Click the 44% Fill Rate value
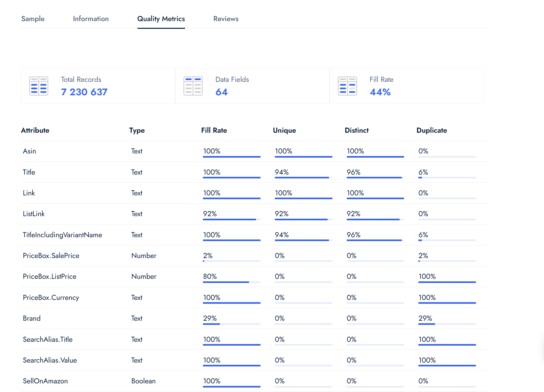 (x=380, y=92)
